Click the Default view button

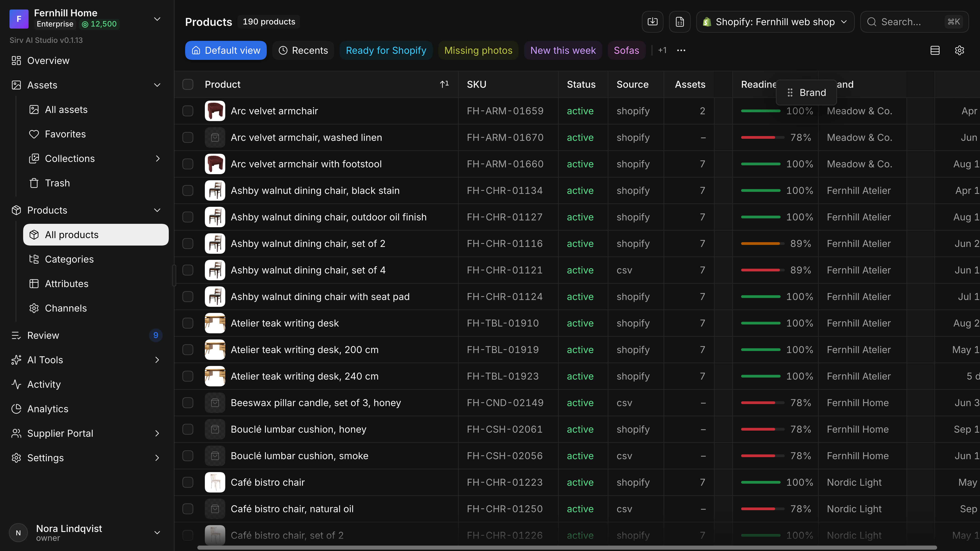coord(226,50)
